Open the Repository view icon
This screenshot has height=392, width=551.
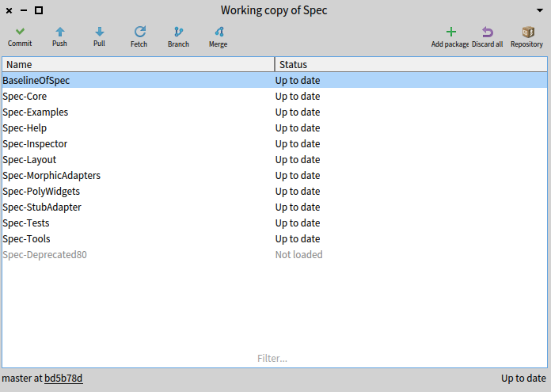pyautogui.click(x=526, y=32)
